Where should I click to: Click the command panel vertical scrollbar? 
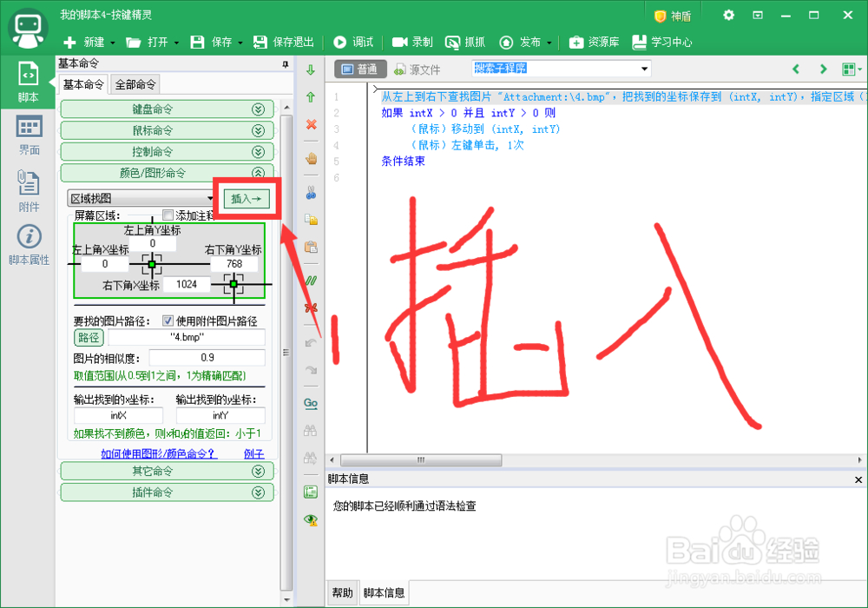(x=286, y=352)
